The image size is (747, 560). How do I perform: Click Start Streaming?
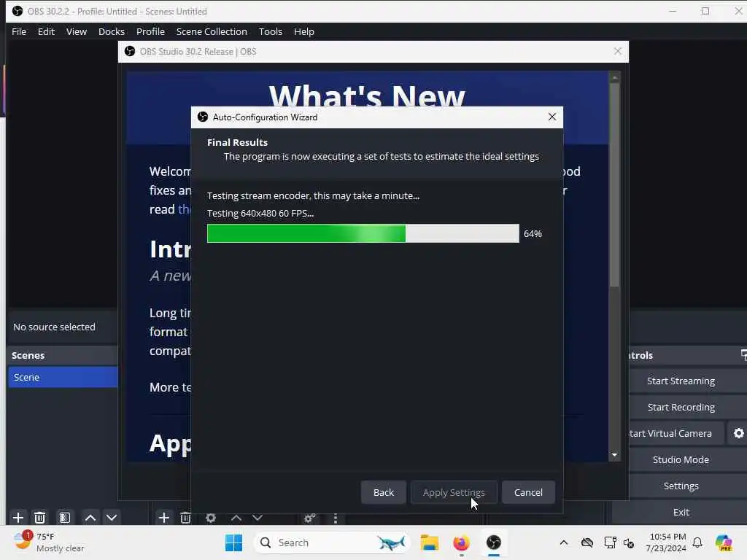[x=681, y=381]
